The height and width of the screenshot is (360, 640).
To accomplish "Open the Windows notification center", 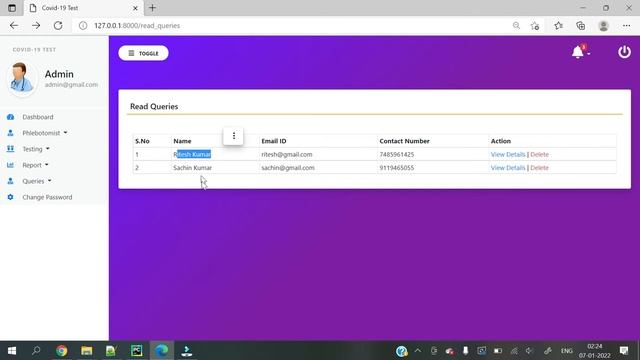I will pyautogui.click(x=624, y=351).
